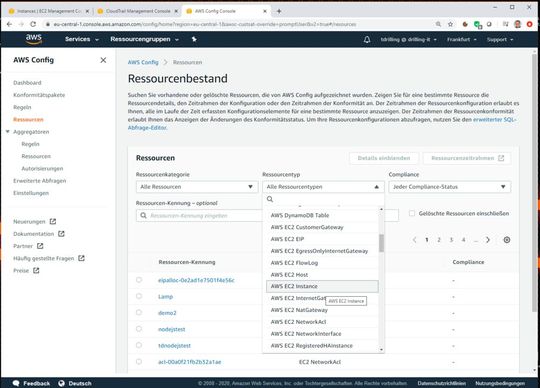Screen dimensions: 540x388
Task: Open the Dashboard sidebar link
Action: (x=27, y=83)
